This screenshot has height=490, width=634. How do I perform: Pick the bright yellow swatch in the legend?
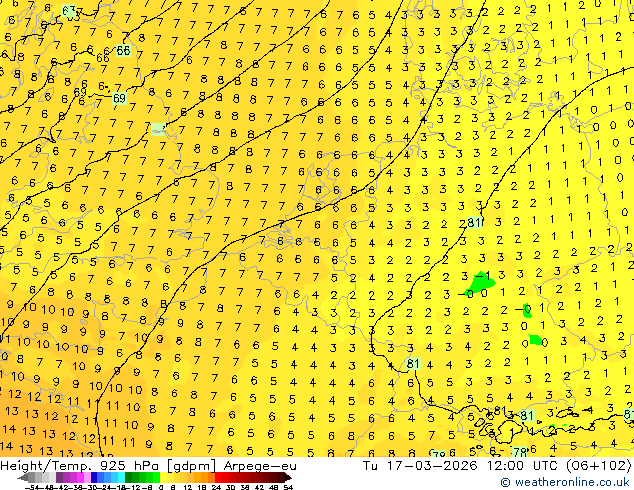(x=164, y=478)
